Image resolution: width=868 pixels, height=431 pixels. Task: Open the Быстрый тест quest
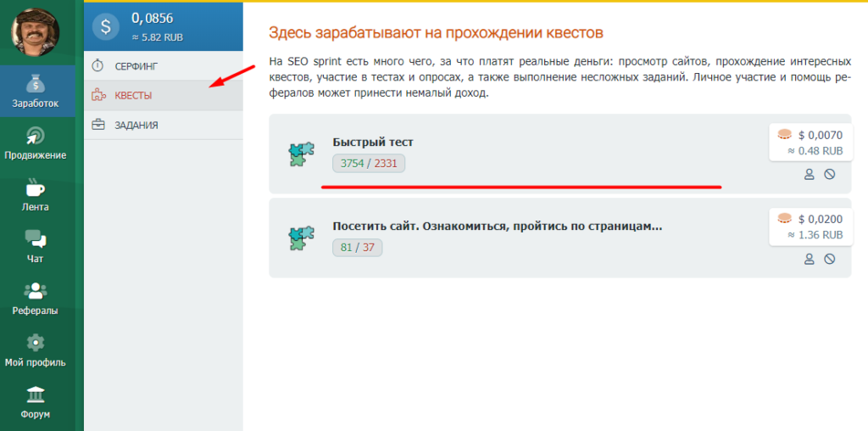point(373,142)
